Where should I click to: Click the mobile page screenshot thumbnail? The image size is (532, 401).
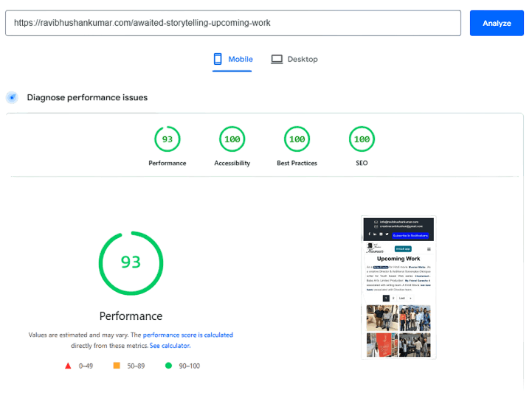click(398, 287)
